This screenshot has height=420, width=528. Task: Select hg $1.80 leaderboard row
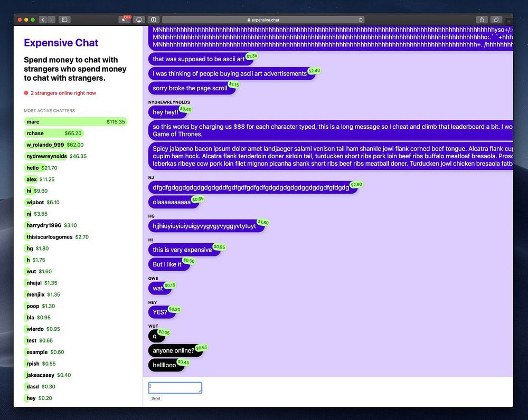tap(37, 249)
